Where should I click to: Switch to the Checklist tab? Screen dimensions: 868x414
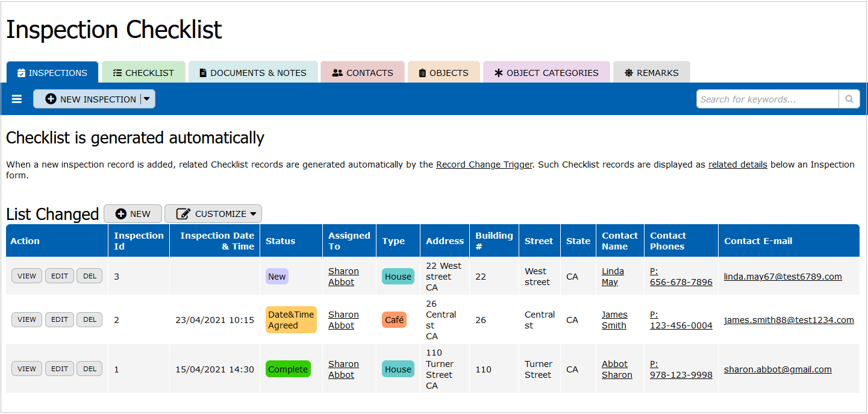click(143, 73)
